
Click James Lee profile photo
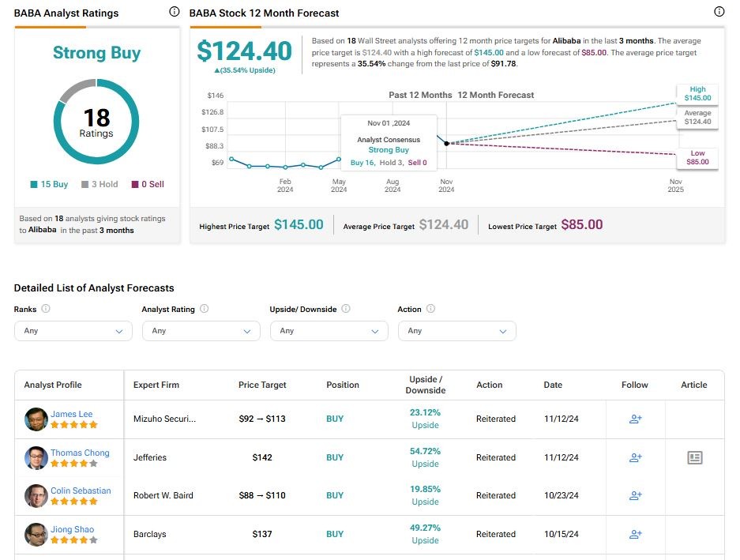(36, 419)
